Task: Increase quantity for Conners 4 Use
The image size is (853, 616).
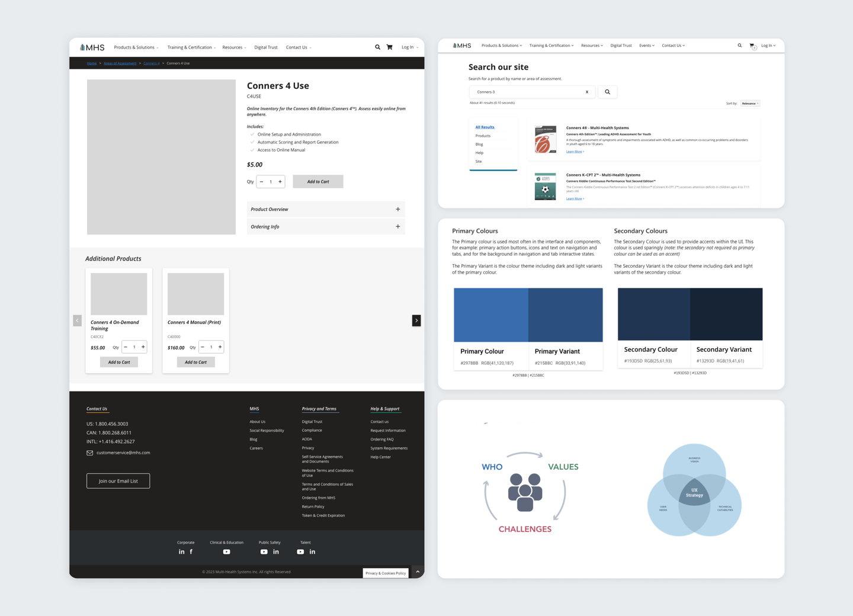Action: (280, 182)
